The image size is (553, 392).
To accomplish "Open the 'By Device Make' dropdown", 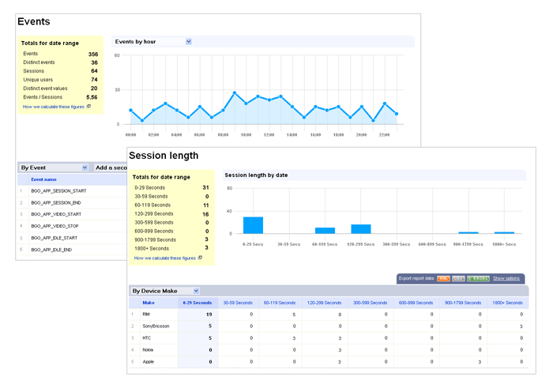I will (195, 291).
